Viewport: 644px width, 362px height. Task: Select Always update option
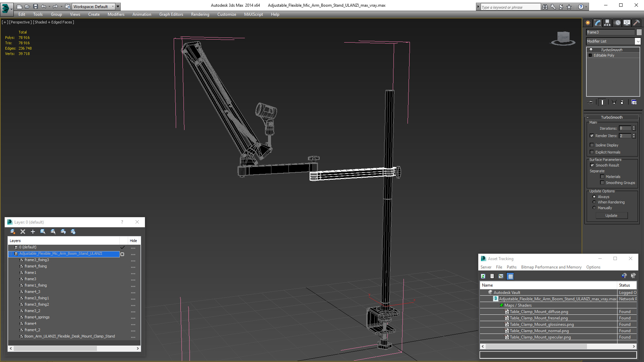(x=594, y=197)
